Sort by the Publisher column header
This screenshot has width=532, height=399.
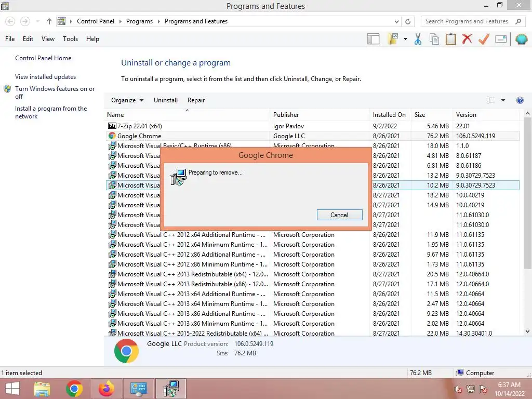(x=320, y=115)
